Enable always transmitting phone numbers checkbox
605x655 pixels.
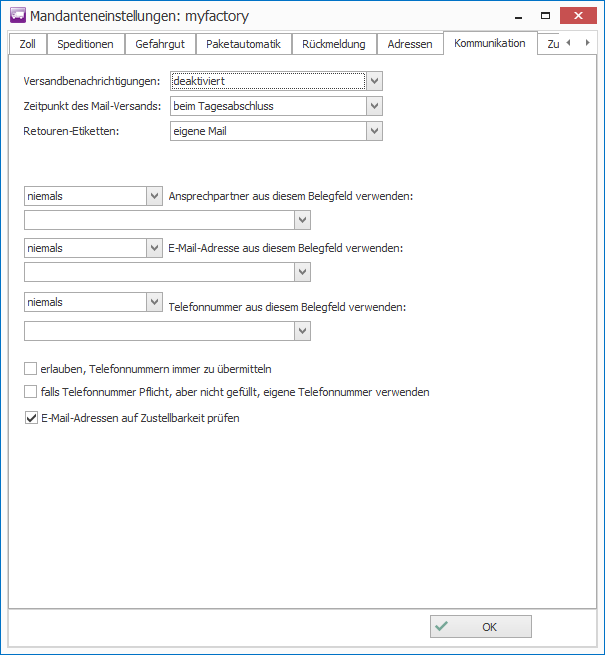[x=31, y=368]
